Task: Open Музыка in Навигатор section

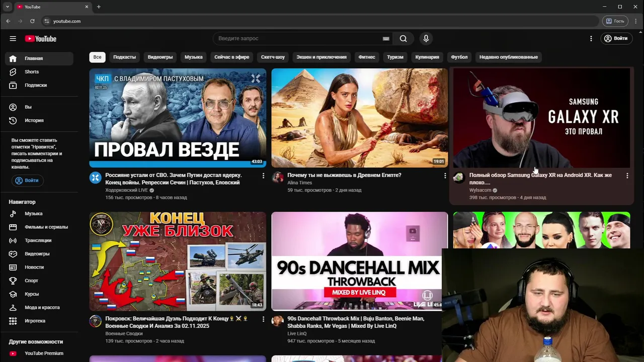Action: 39,214
